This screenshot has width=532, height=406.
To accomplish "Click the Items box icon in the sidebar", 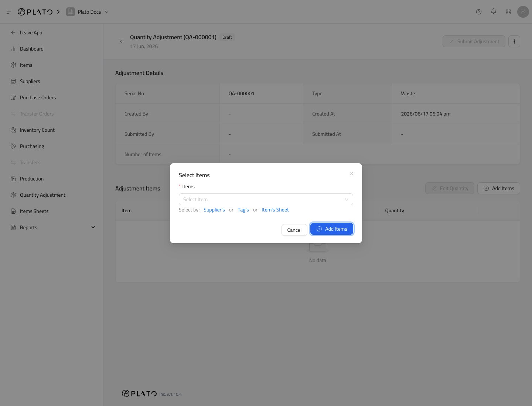I will tap(13, 65).
